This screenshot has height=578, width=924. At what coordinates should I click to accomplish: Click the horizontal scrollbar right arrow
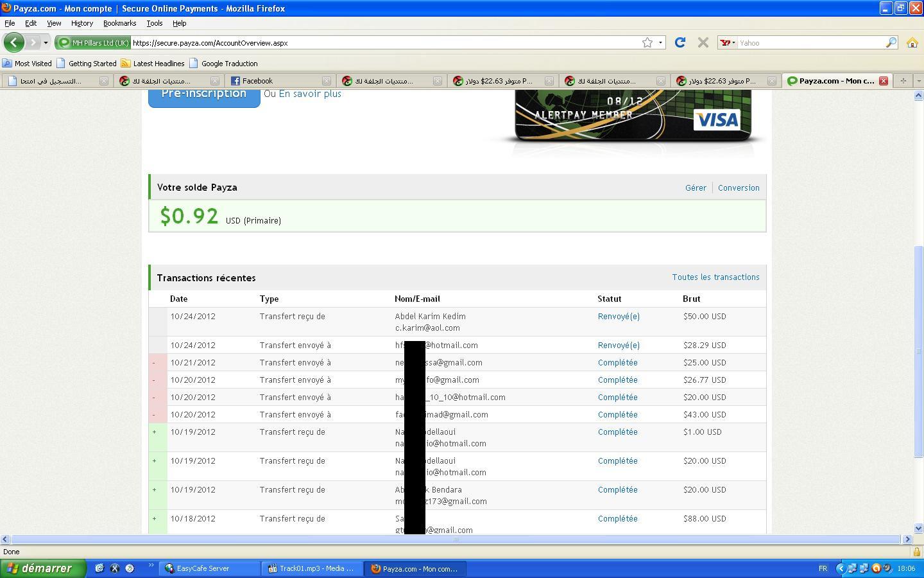click(x=907, y=539)
